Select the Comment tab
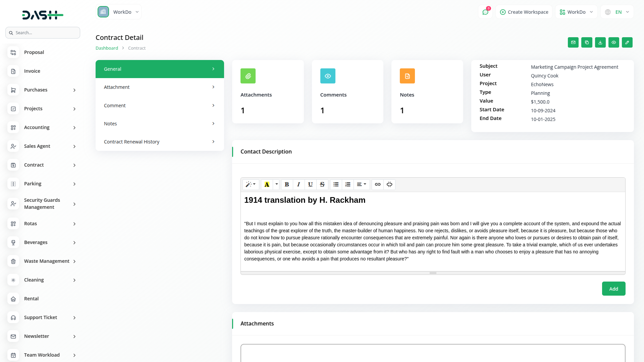The image size is (644, 362). 160,105
